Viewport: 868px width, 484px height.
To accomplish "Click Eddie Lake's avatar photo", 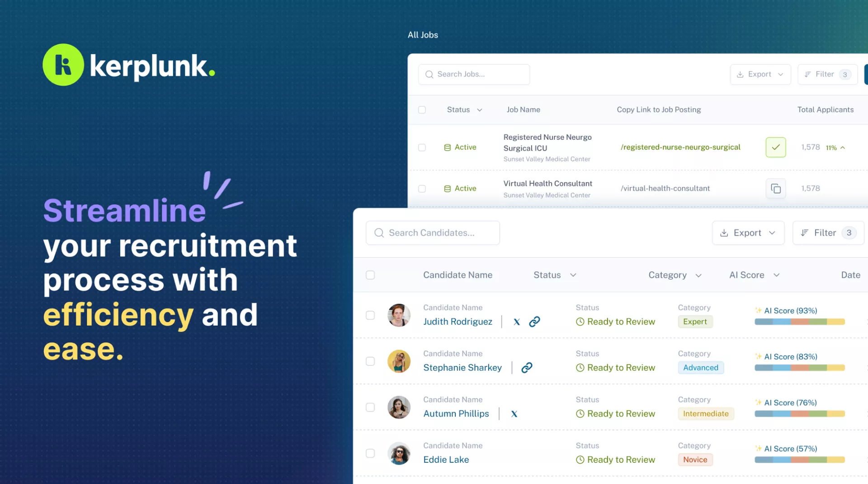I will (x=399, y=453).
